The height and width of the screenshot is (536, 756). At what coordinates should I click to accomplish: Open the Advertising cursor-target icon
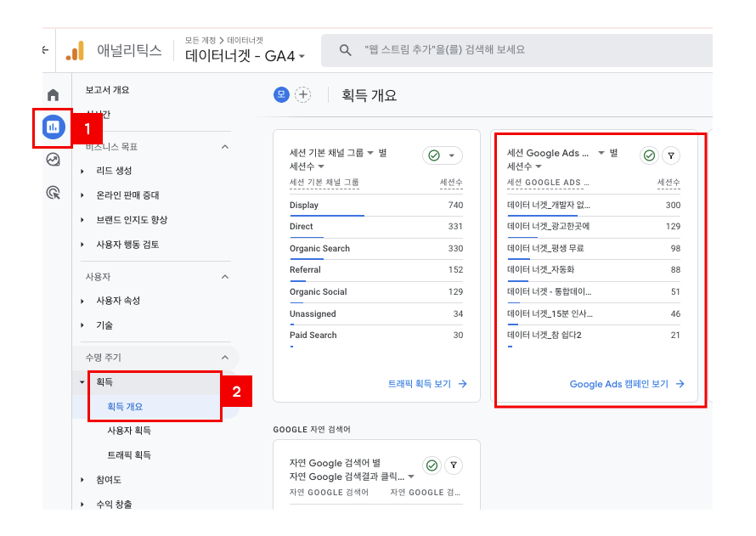click(53, 193)
